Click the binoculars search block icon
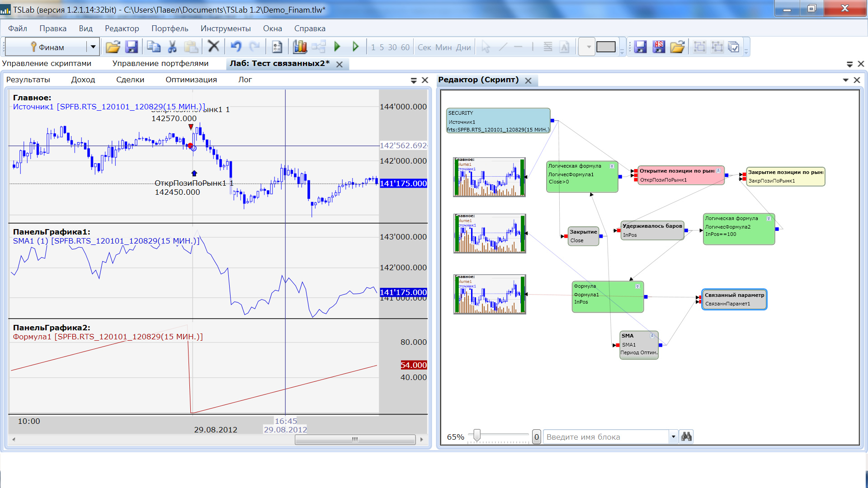The image size is (868, 488). 686,436
